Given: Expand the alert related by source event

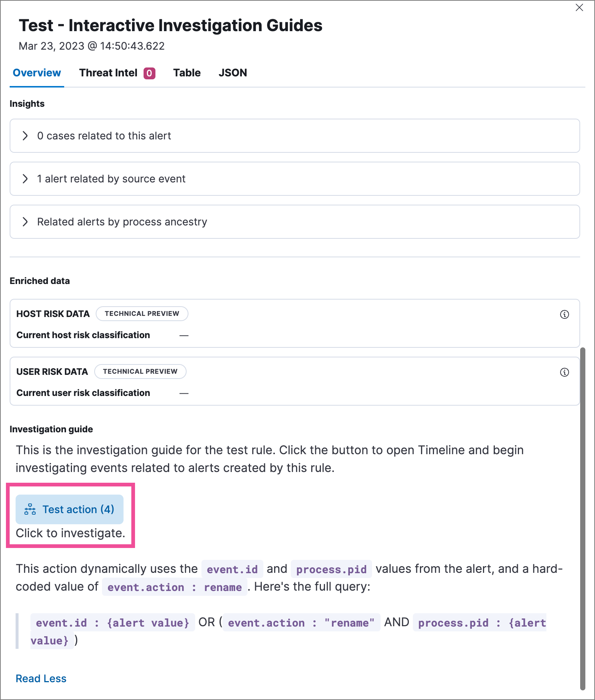Looking at the screenshot, I should (25, 179).
